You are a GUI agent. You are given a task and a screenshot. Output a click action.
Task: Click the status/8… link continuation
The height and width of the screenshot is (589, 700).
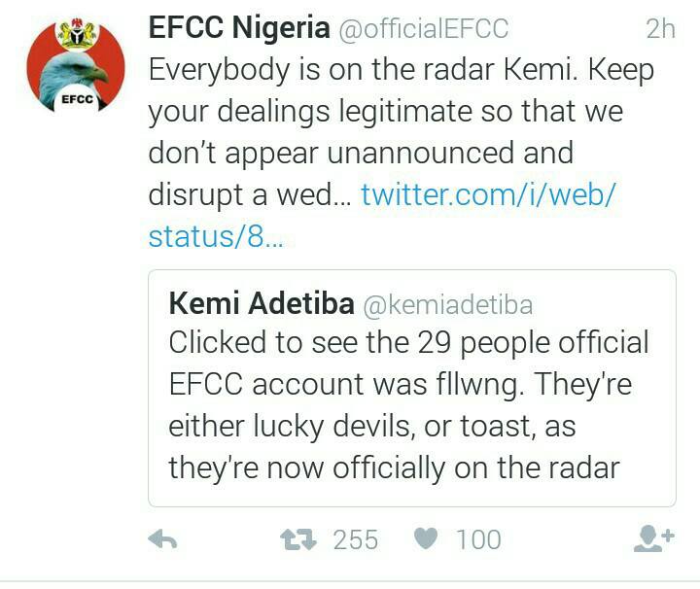click(215, 237)
